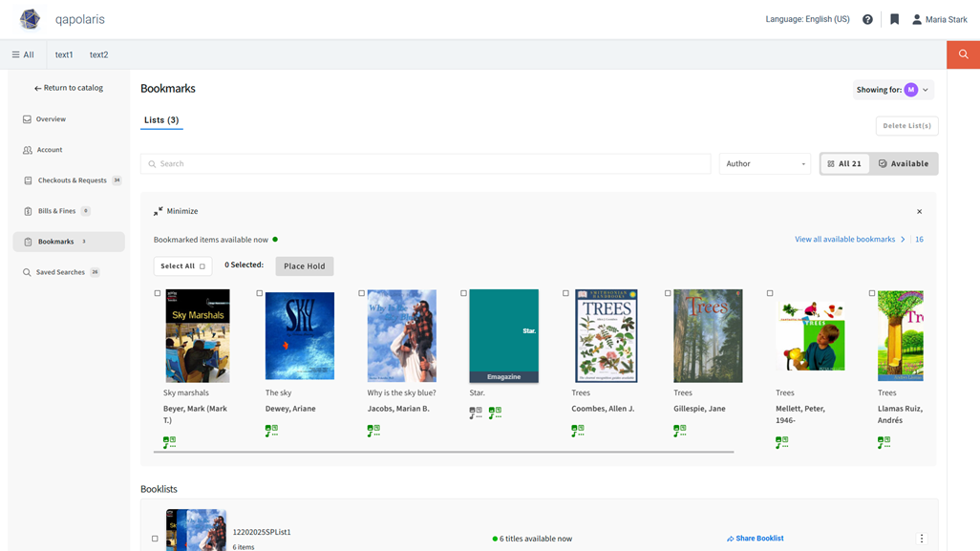980x551 pixels.
Task: Click View all available bookmarks link
Action: [x=850, y=240]
